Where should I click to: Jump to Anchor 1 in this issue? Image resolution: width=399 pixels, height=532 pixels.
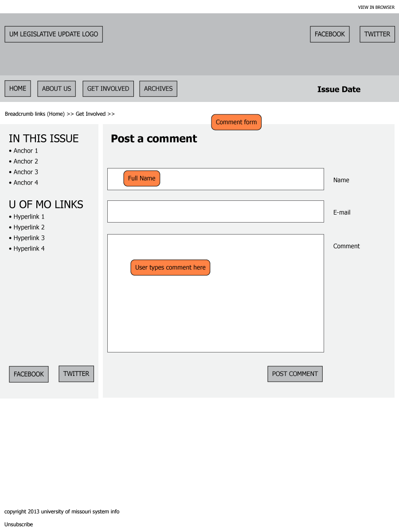coord(26,151)
